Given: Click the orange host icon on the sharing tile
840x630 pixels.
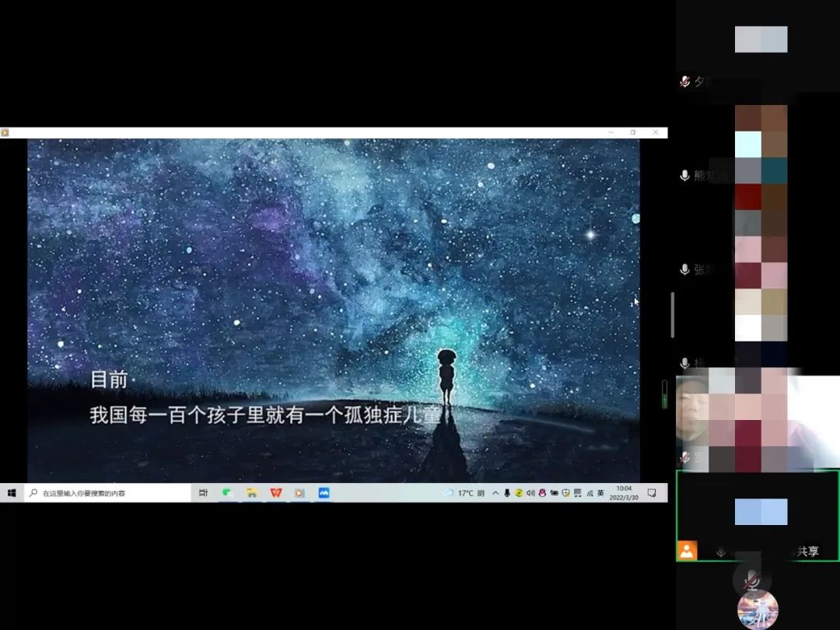Looking at the screenshot, I should pyautogui.click(x=688, y=550).
